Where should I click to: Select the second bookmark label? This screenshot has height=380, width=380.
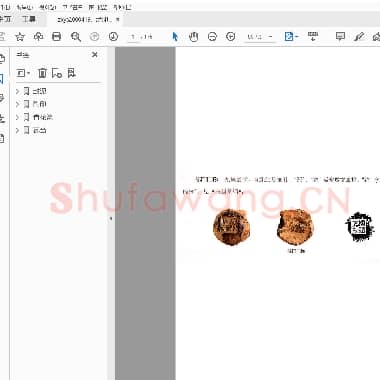coord(39,104)
